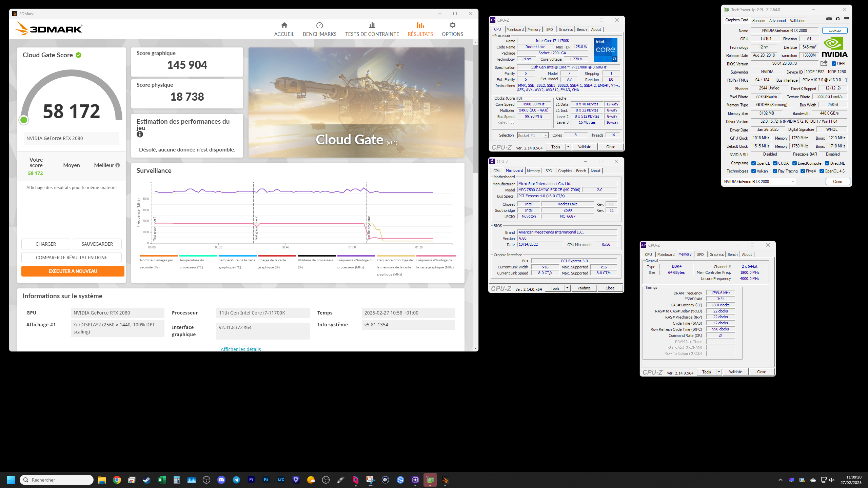Expand Tools arrow in CPU-Z Memory window

click(719, 372)
